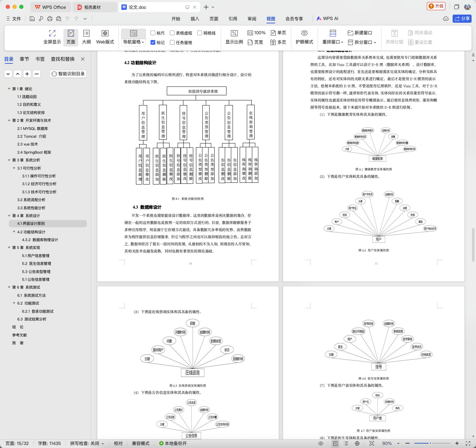Click the window tile icon beside 升级
The width and height of the screenshot is (476, 448).
click(x=457, y=7)
